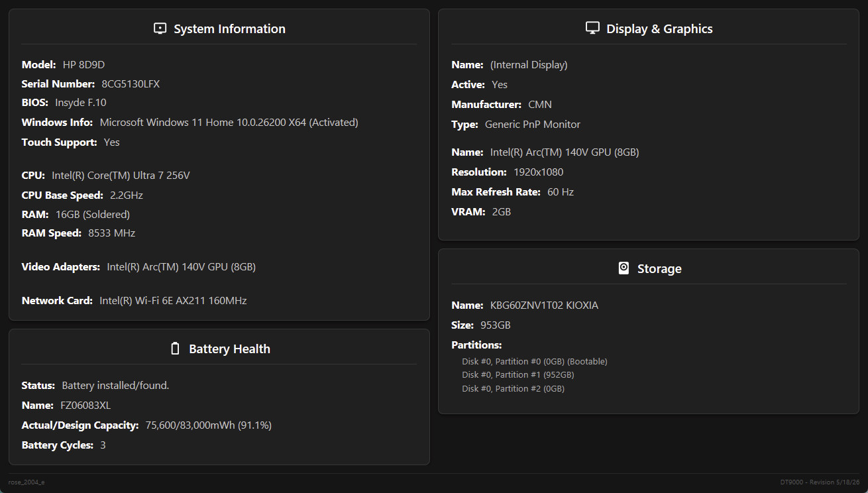
Task: Select the Microsoft Windows 11 Home info text
Action: (x=229, y=123)
